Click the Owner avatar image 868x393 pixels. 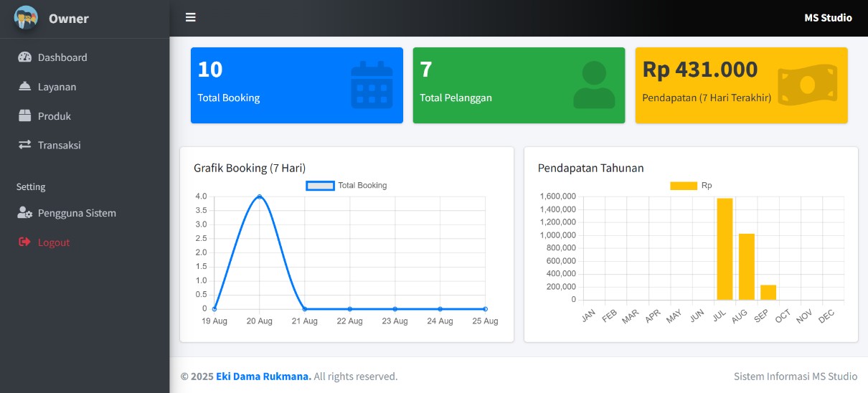coord(26,18)
